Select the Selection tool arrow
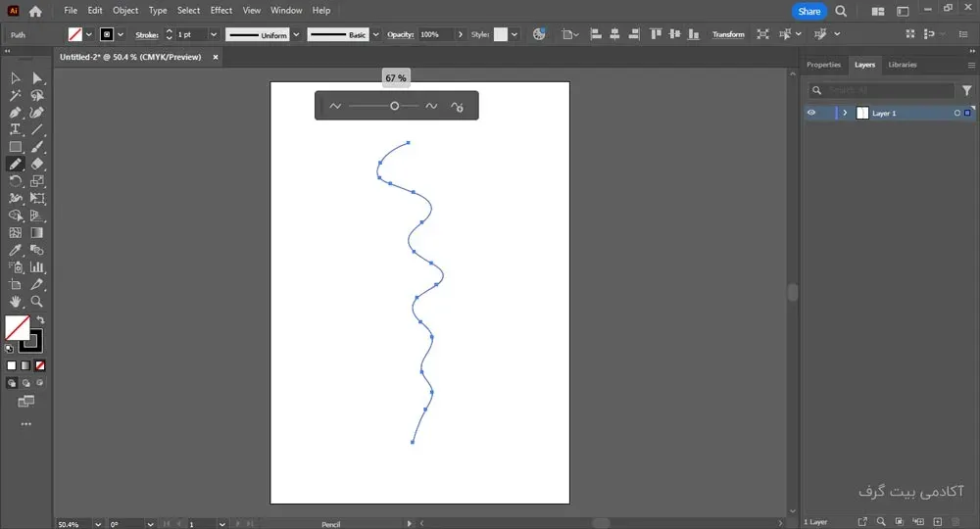This screenshot has height=529, width=980. point(15,78)
